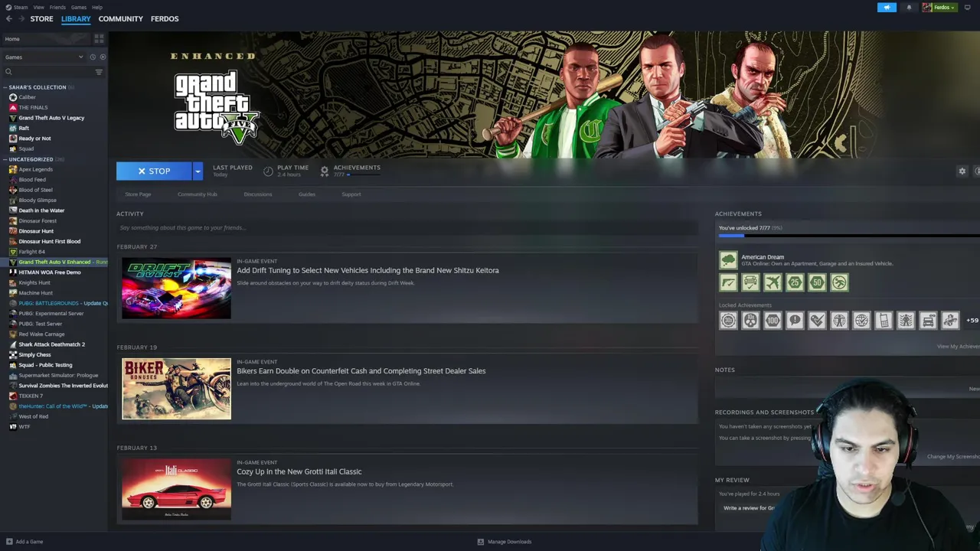Open the airplane unlocked achievement icon
The height and width of the screenshot is (551, 980).
(x=773, y=283)
